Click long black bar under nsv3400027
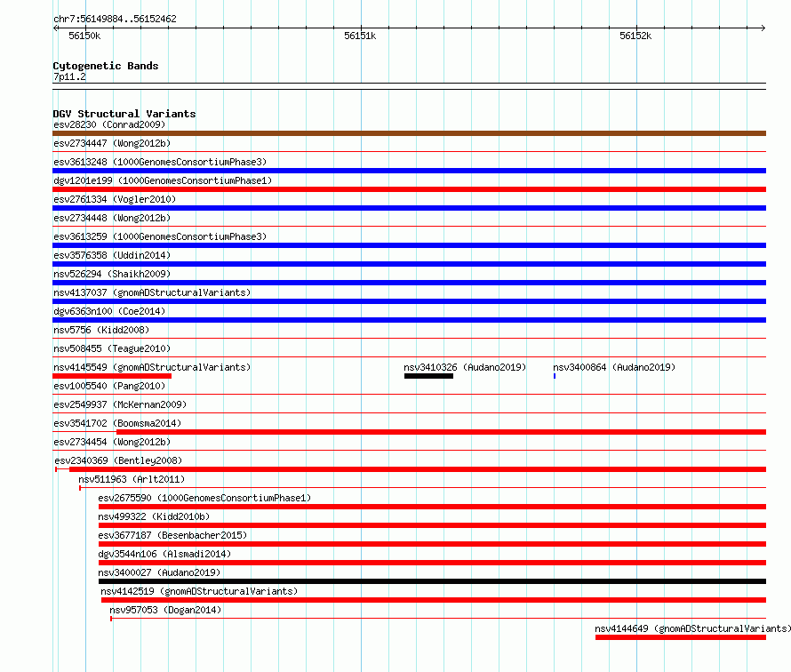Image resolution: width=791 pixels, height=672 pixels. pyautogui.click(x=432, y=581)
